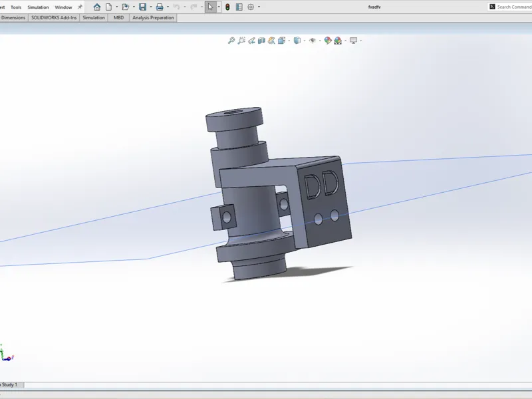Click the MBD tab
This screenshot has width=532, height=399.
coord(118,18)
